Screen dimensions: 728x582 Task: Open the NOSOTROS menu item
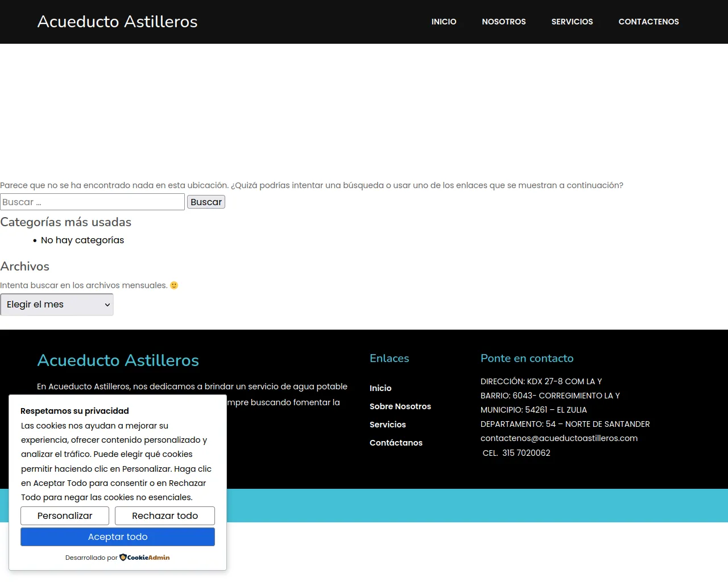[x=503, y=22]
